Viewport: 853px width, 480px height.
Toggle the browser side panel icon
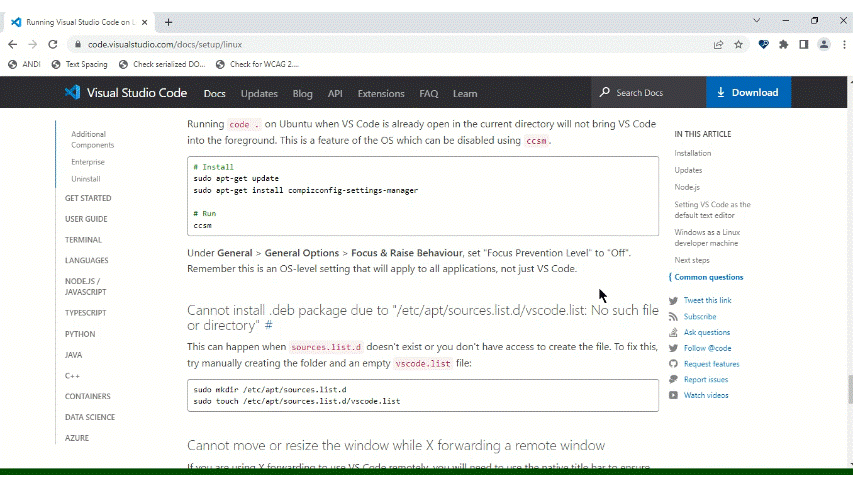coord(803,45)
